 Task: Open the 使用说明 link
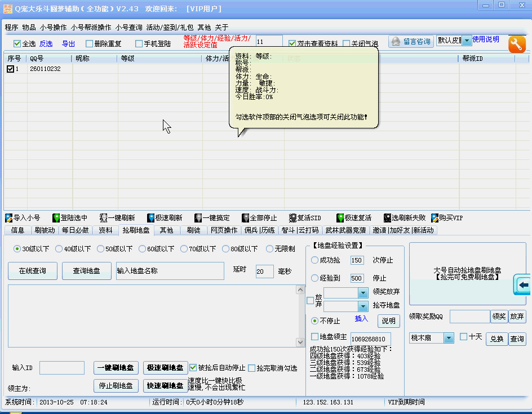(x=486, y=39)
